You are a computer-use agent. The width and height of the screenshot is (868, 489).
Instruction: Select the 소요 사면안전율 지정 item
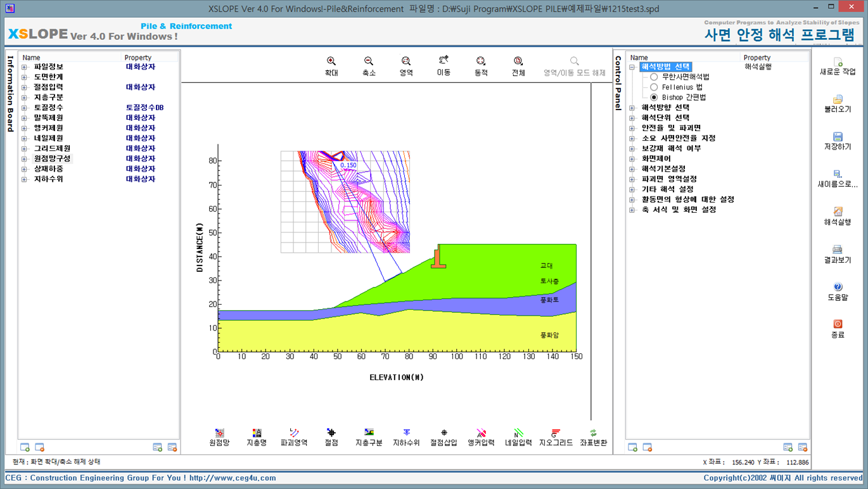coord(679,138)
